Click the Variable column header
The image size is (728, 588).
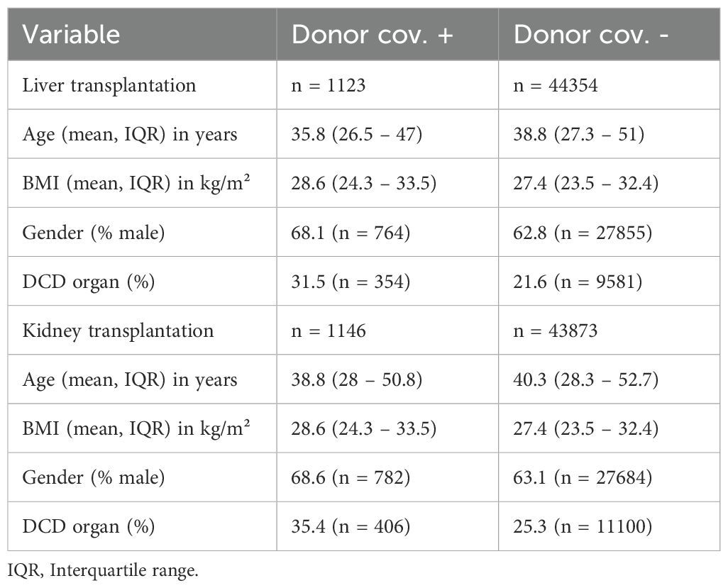(x=72, y=35)
